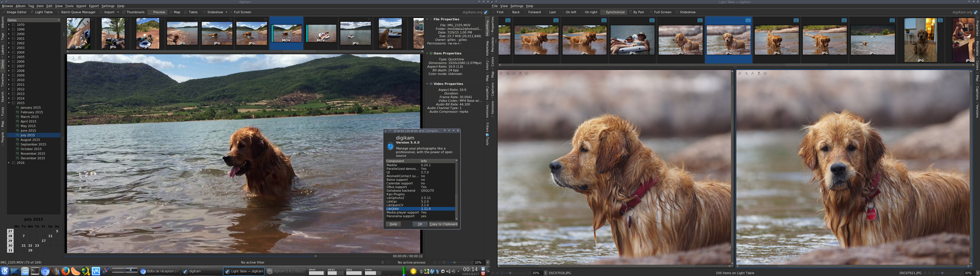The height and width of the screenshot is (276, 980).
Task: Launch the terminal from the taskbar
Action: [x=35, y=271]
